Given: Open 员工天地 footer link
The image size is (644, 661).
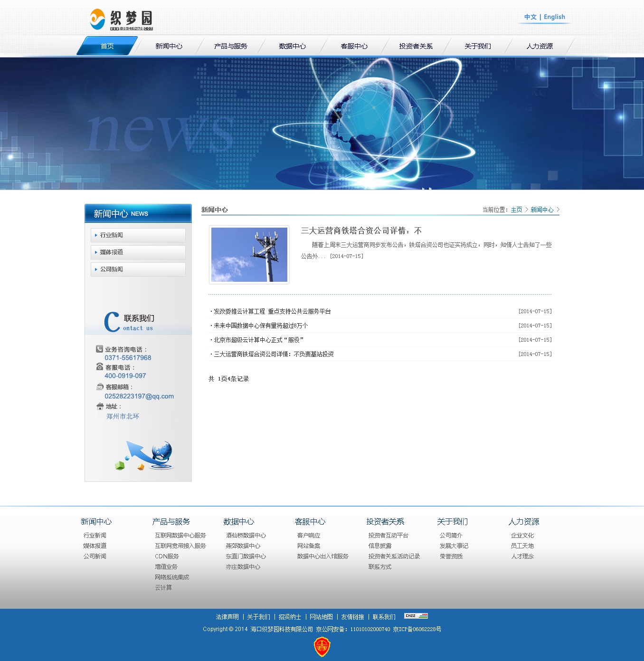Looking at the screenshot, I should (522, 546).
